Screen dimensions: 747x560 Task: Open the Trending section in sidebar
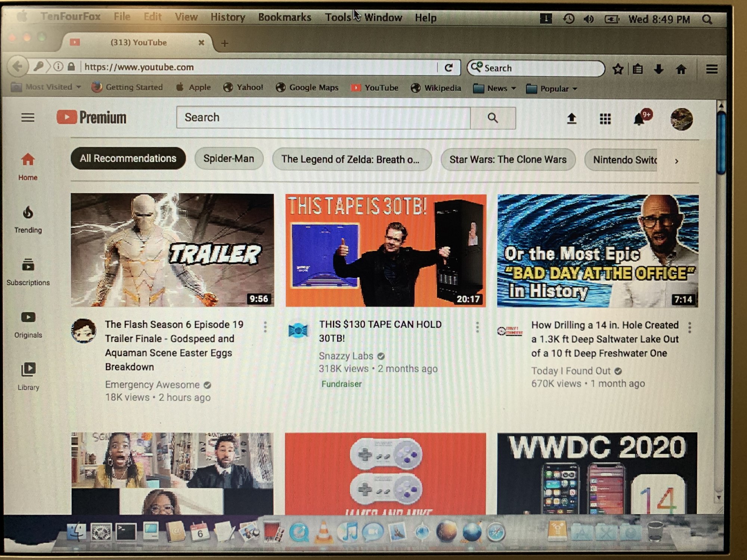(x=28, y=220)
